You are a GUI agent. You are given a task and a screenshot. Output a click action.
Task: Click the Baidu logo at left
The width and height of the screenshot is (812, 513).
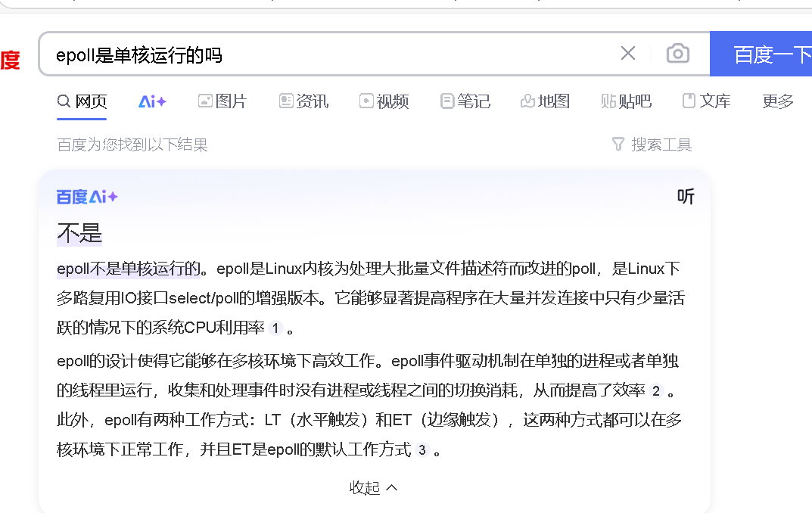(x=10, y=60)
